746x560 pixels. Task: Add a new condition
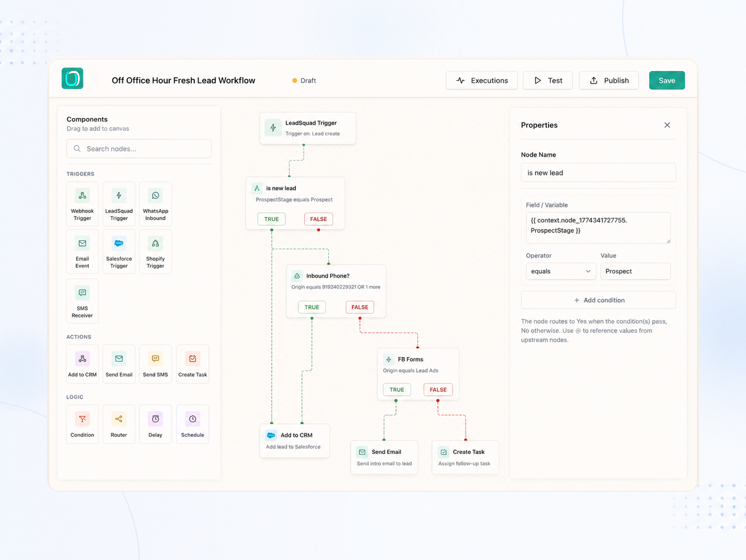(x=599, y=300)
